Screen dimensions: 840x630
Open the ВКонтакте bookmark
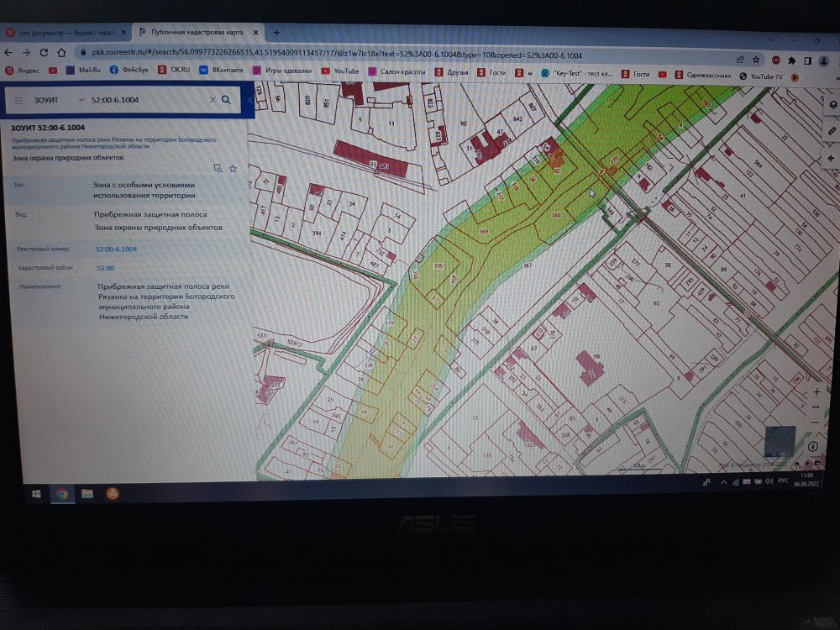221,71
